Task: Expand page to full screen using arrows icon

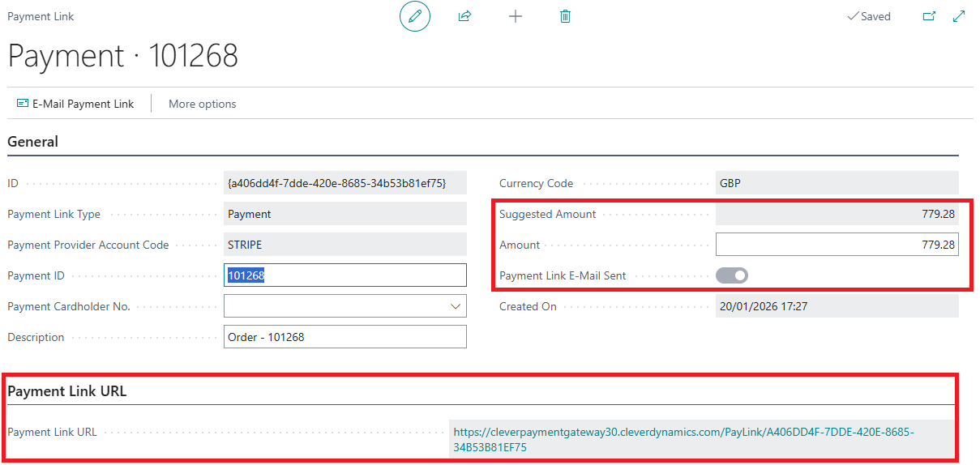Action: click(x=959, y=16)
